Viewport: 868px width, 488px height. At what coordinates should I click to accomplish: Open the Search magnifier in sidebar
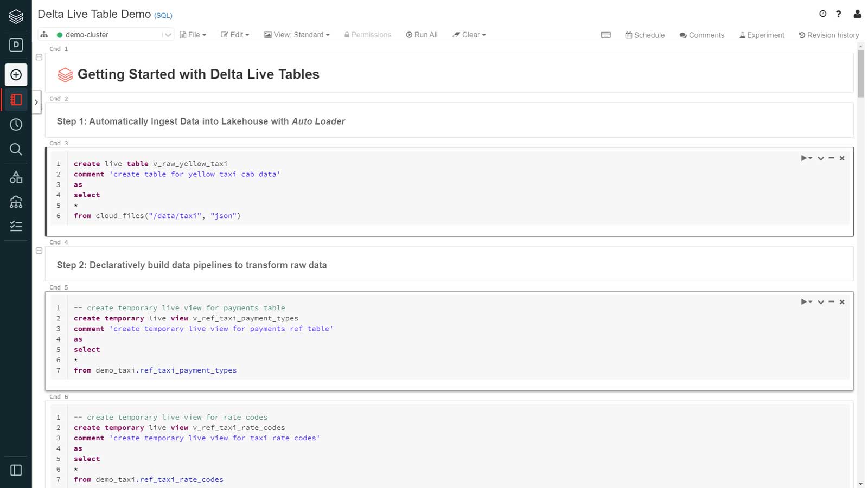tap(16, 149)
